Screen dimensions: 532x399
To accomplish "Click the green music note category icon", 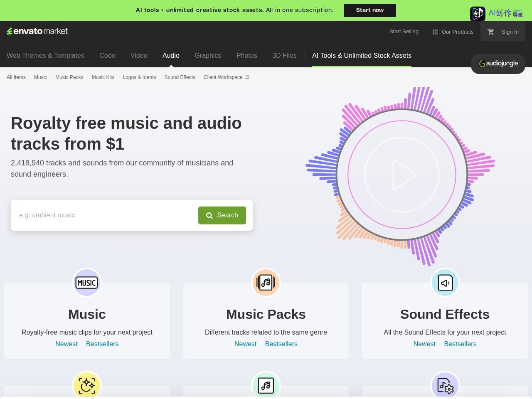I will (266, 385).
